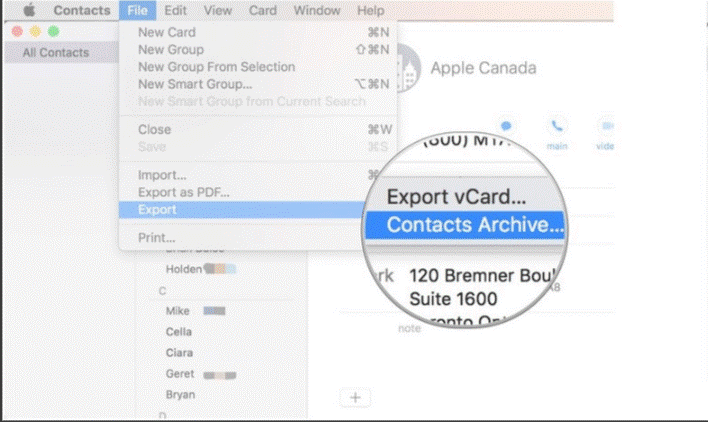Click the green zoom window button
This screenshot has width=708, height=422.
(x=53, y=32)
